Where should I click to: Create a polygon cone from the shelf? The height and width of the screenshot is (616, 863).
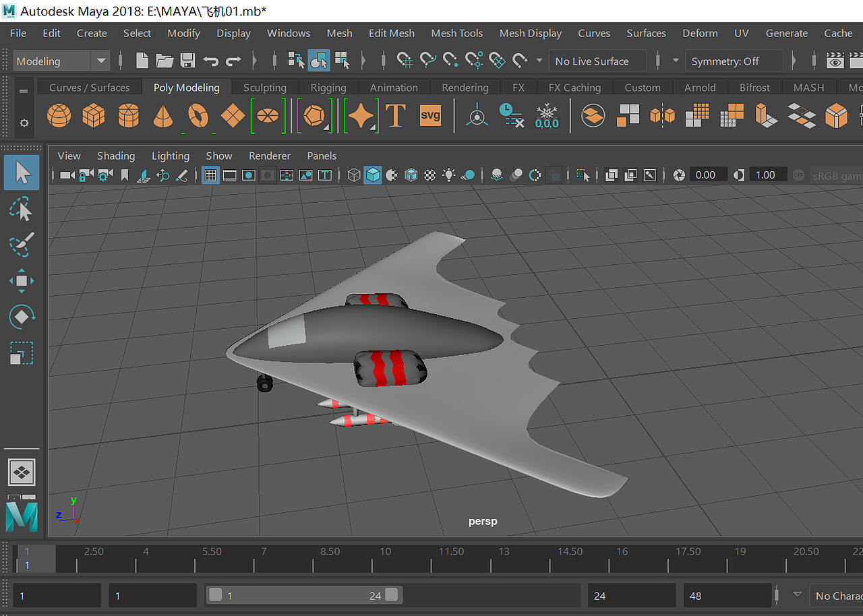162,116
